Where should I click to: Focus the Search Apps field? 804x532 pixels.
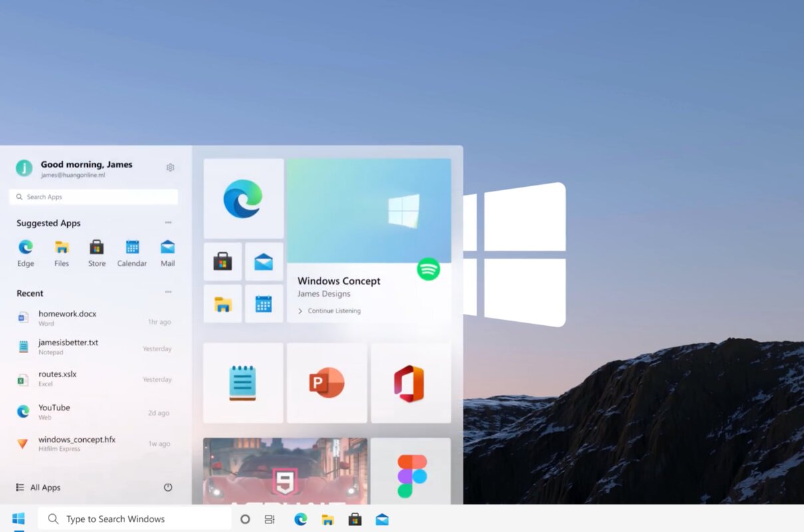(x=94, y=197)
